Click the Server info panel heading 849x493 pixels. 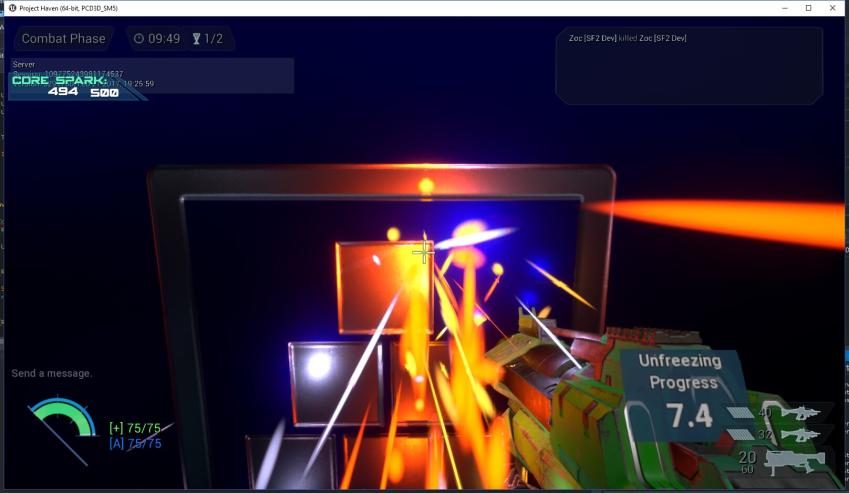click(x=24, y=64)
